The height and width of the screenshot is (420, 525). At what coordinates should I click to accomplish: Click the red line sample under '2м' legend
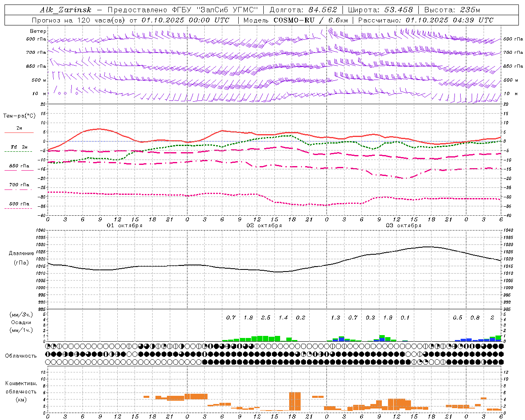[x=19, y=133]
